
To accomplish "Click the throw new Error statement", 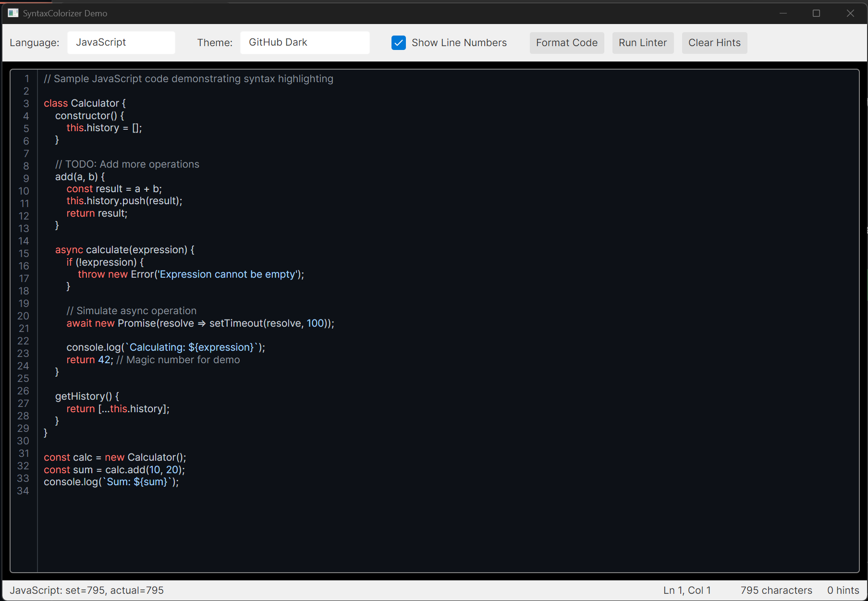I will [191, 274].
